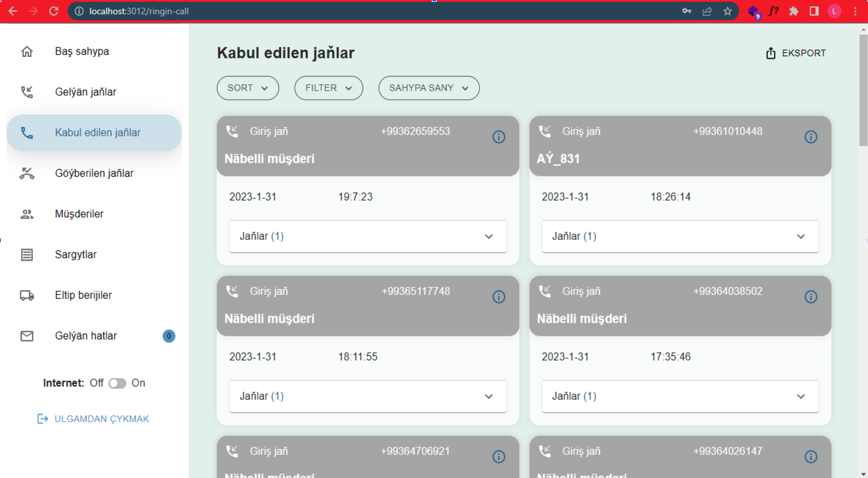Viewport: 868px width, 478px height.
Task: Click the receipt icon beside Sargytlar
Action: pos(26,255)
